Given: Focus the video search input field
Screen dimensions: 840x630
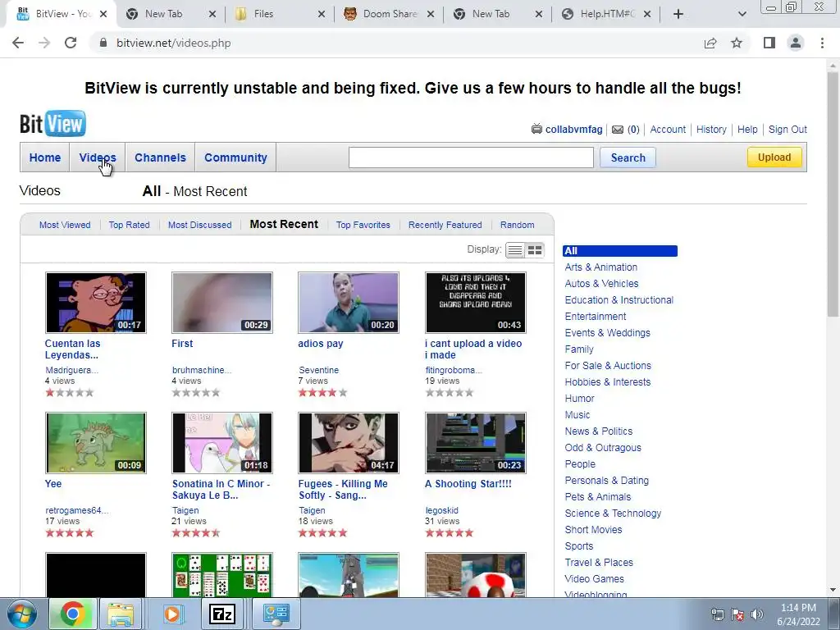Looking at the screenshot, I should 471,157.
